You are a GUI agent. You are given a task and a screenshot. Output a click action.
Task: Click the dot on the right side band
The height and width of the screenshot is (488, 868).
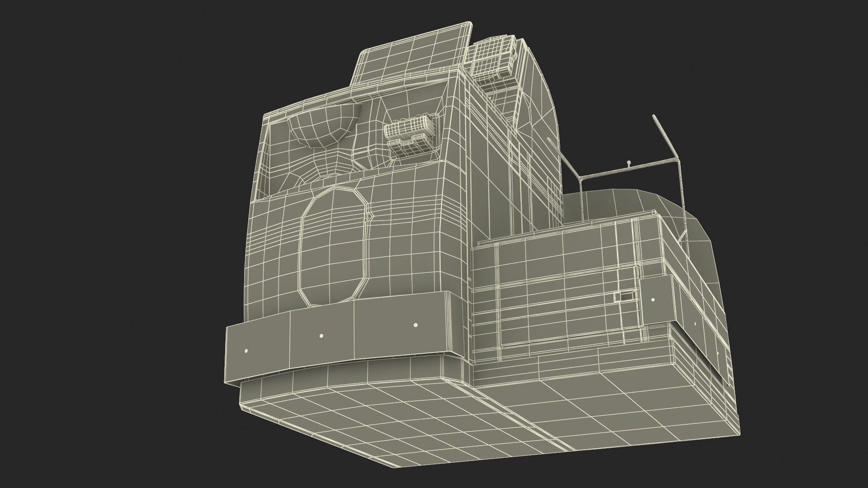[x=652, y=300]
